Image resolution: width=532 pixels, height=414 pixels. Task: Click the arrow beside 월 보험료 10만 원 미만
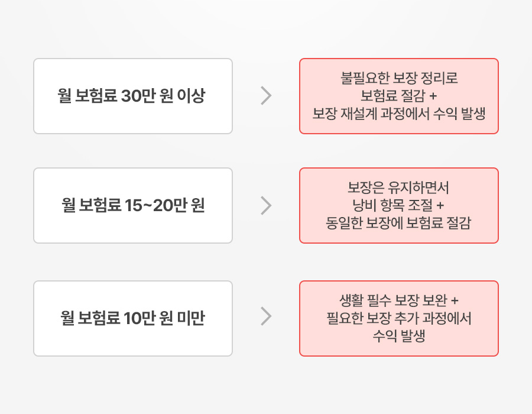[x=266, y=316]
